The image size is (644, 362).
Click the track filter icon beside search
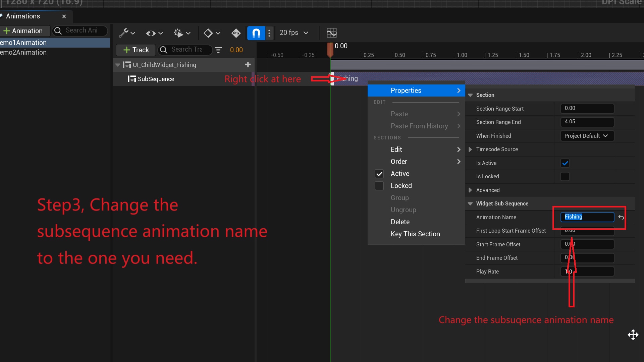[218, 50]
